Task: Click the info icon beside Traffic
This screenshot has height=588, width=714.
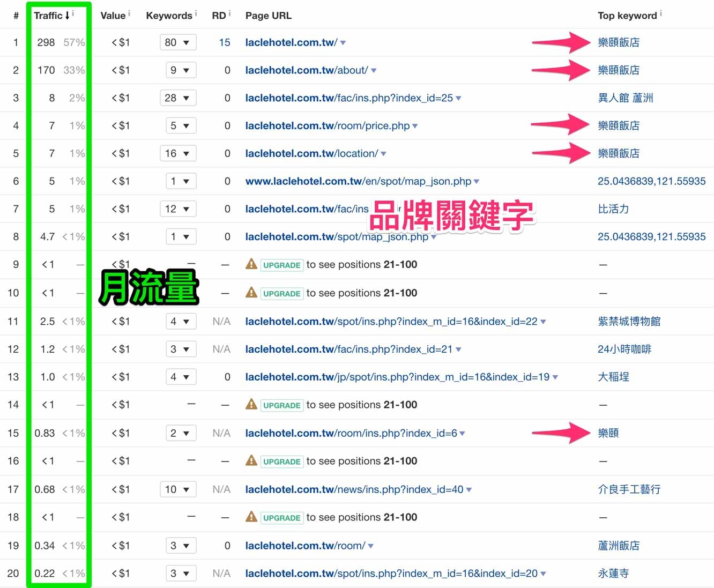Action: (73, 13)
